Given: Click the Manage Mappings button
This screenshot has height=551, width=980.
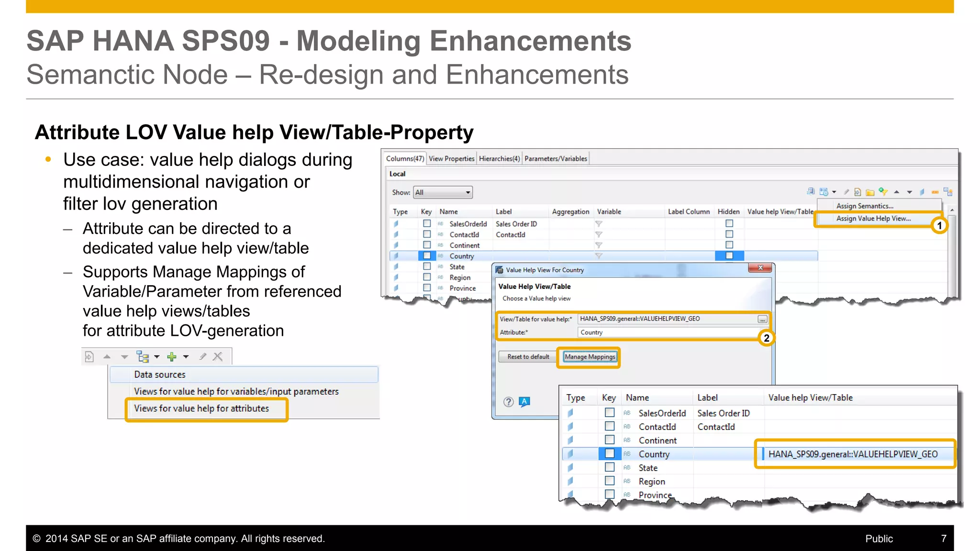Looking at the screenshot, I should coord(590,357).
